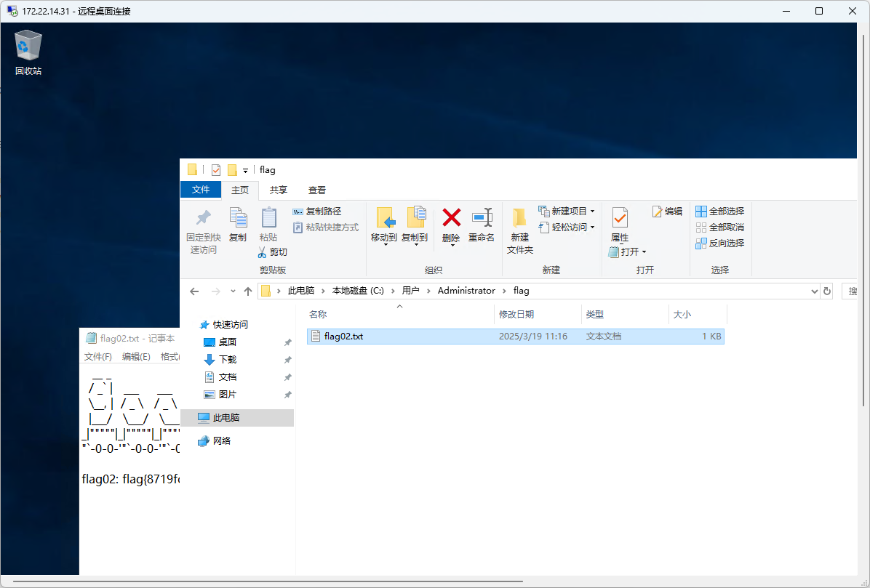
Task: Click the Paste icon in ribbon
Action: pos(268,218)
